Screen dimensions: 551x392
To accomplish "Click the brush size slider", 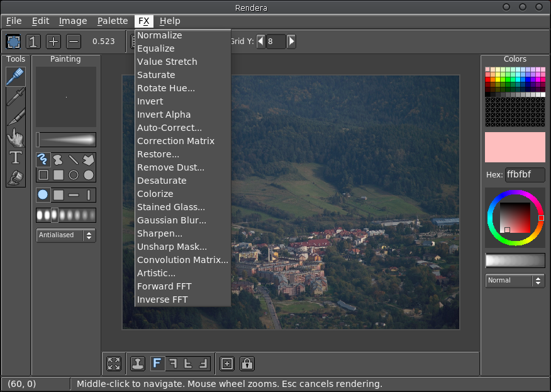I will tap(66, 140).
